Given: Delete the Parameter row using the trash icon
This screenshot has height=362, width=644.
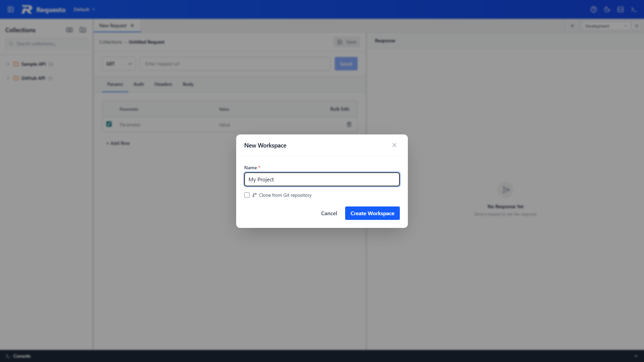Looking at the screenshot, I should click(x=349, y=124).
